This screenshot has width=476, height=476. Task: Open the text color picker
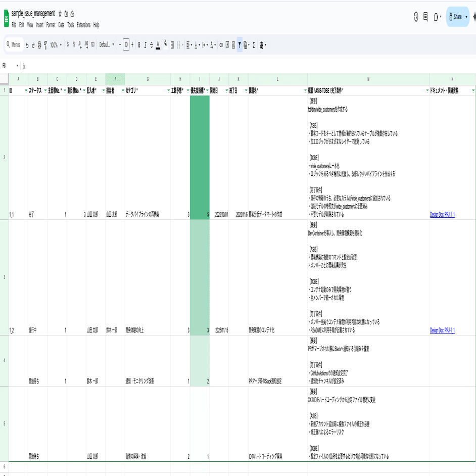(157, 45)
